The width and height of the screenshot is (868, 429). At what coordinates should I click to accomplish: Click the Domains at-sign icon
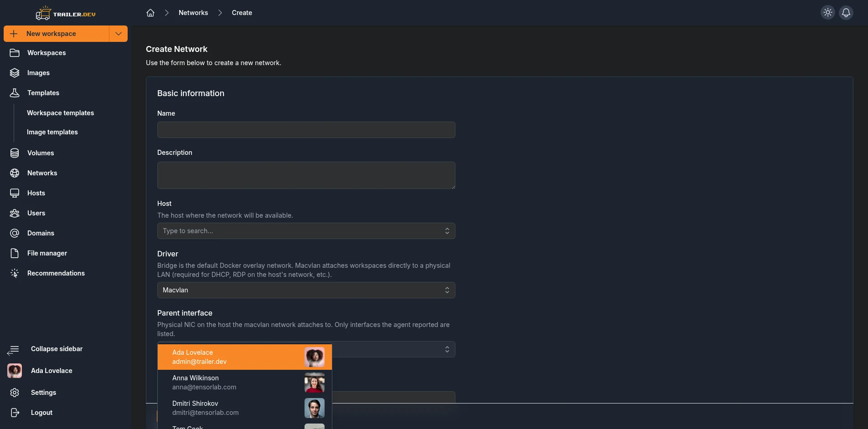(x=15, y=233)
